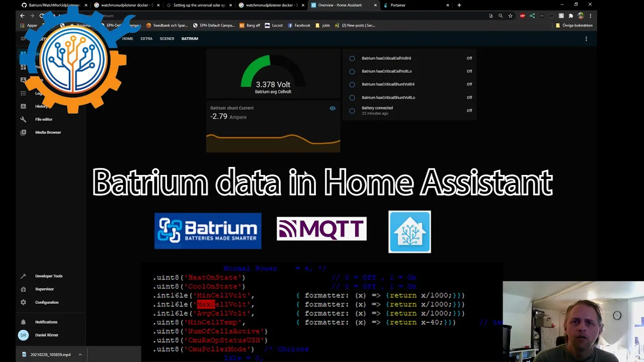
Task: Open the browser extensions puzzle icon
Action: (571, 16)
